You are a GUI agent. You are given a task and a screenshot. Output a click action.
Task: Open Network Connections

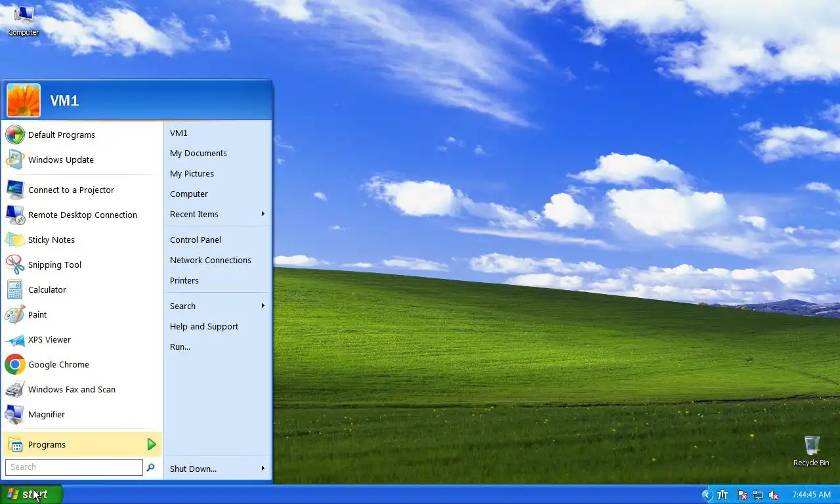click(217, 260)
